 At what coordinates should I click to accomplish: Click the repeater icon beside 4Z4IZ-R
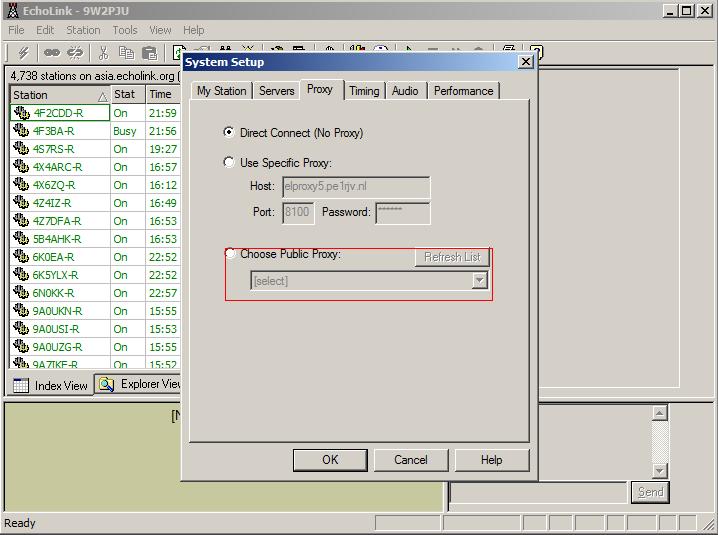pyautogui.click(x=21, y=202)
